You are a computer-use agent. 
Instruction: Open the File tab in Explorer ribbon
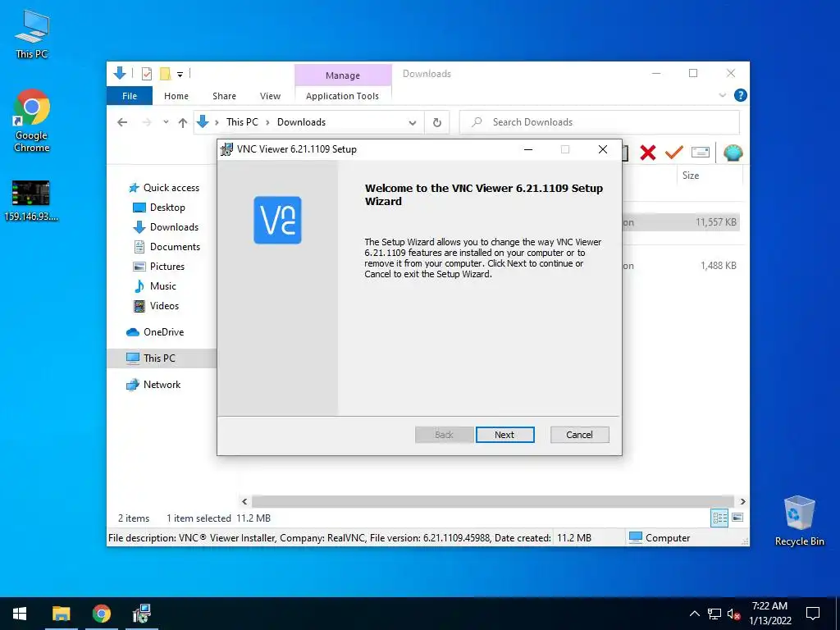130,96
